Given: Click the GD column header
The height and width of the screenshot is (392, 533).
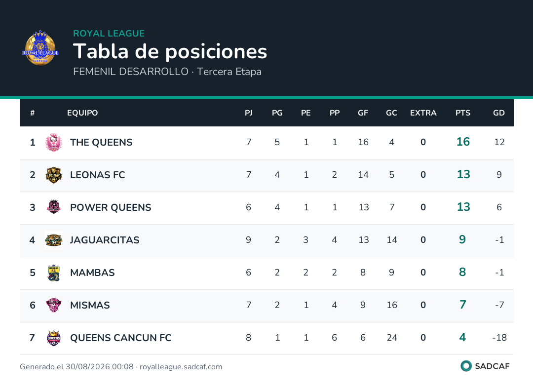Looking at the screenshot, I should point(498,113).
